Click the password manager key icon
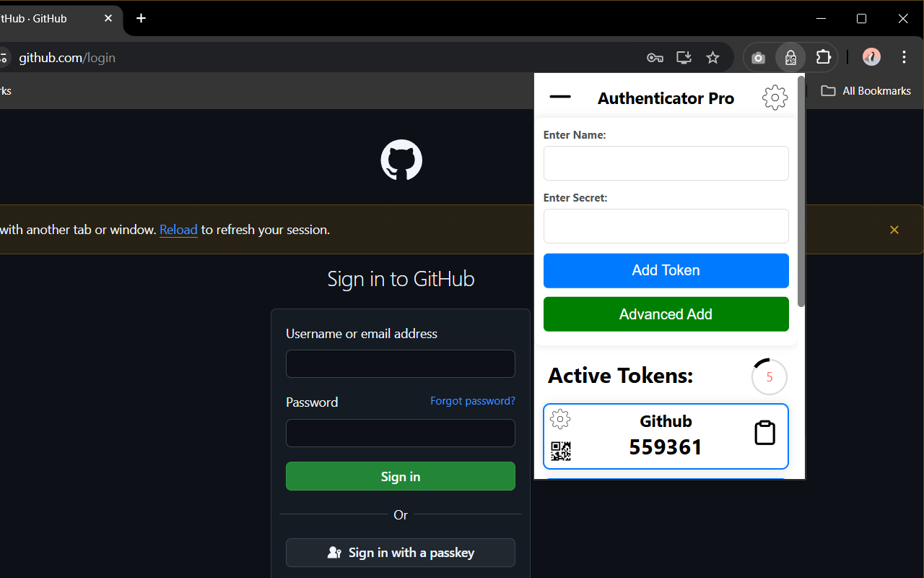The height and width of the screenshot is (578, 924). pyautogui.click(x=655, y=57)
